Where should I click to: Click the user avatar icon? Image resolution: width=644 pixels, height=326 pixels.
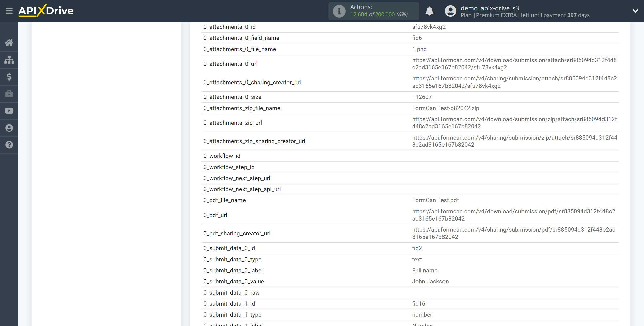pos(450,11)
